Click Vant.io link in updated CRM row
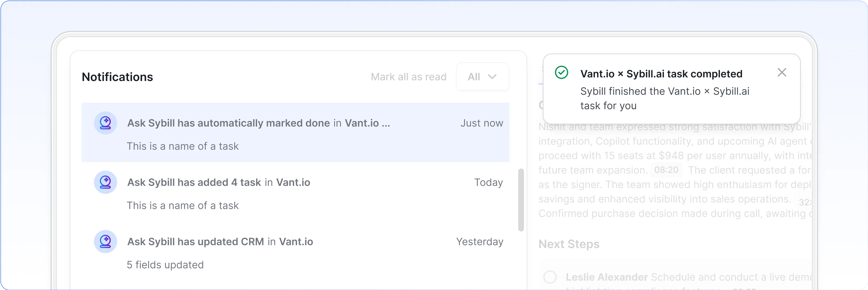868x290 pixels. tap(296, 242)
